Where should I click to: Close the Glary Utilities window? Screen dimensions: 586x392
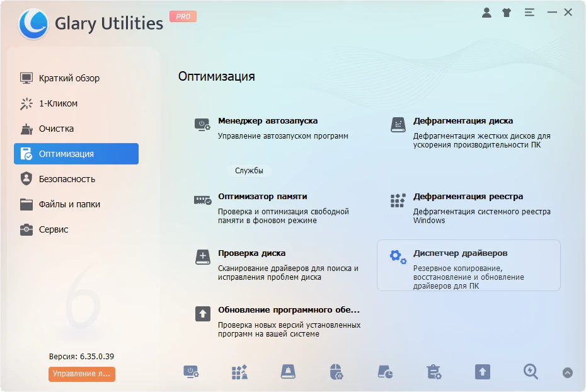coord(568,13)
